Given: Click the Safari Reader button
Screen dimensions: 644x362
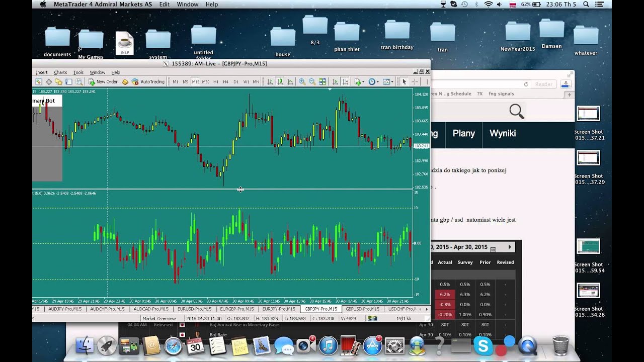Looking at the screenshot, I should pos(543,84).
